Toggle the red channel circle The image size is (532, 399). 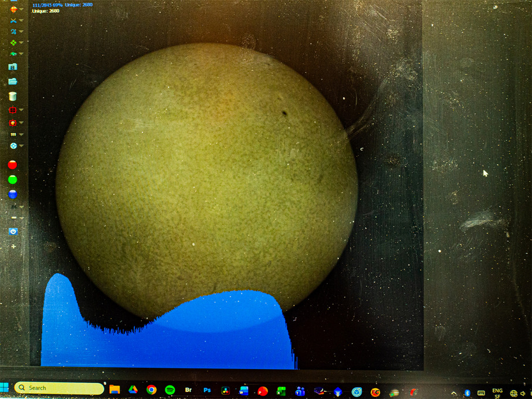tap(12, 165)
